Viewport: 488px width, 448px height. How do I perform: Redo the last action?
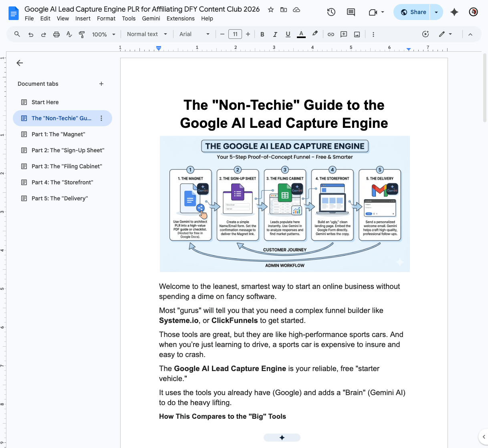pos(44,34)
